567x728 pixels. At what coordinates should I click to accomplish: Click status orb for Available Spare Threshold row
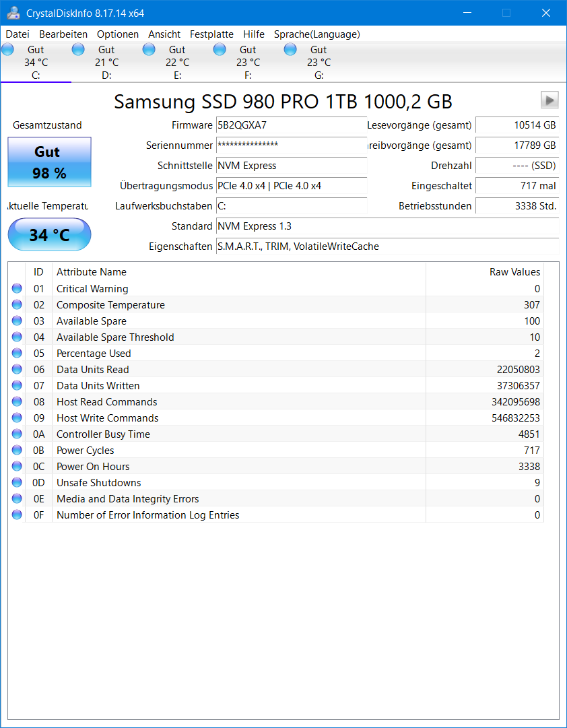(18, 337)
